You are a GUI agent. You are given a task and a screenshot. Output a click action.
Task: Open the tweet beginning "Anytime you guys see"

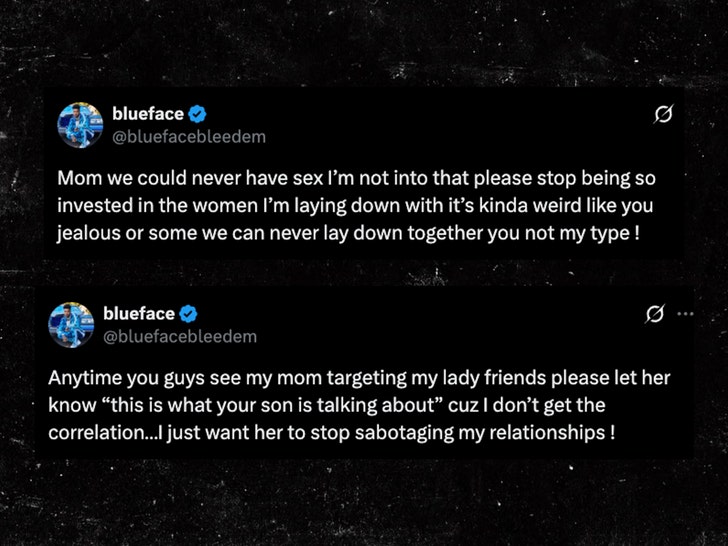tap(360, 406)
